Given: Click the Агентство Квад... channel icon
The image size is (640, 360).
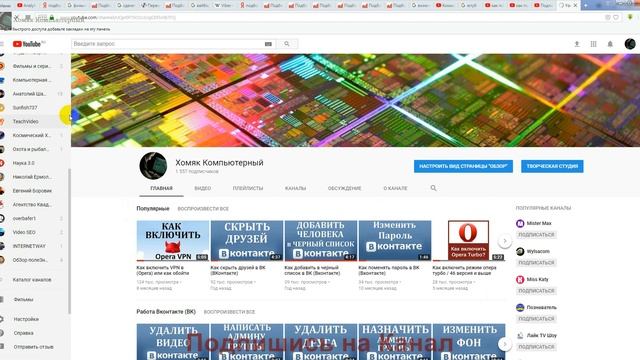Looking at the screenshot, I should click(x=2, y=204).
